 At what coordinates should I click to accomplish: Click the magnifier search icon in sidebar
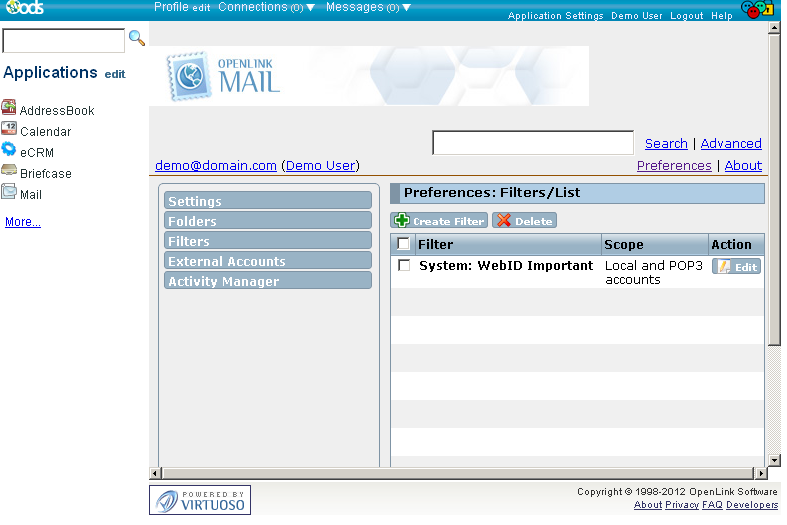pyautogui.click(x=137, y=38)
